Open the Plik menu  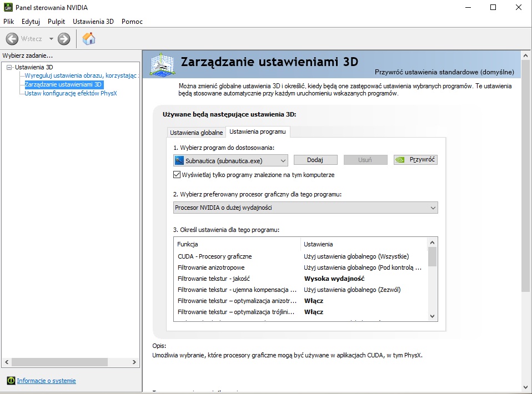(8, 21)
